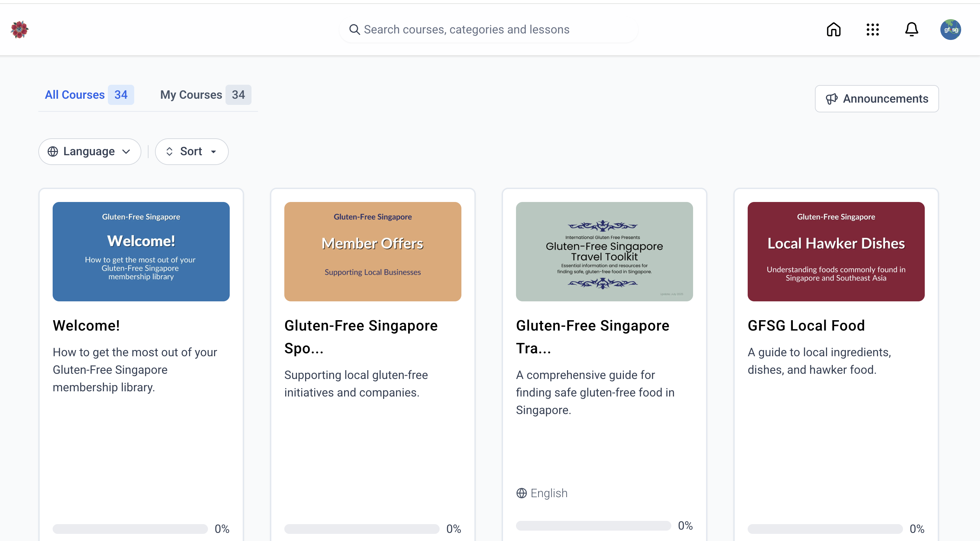Open the gfsg profile avatar

[x=950, y=29]
